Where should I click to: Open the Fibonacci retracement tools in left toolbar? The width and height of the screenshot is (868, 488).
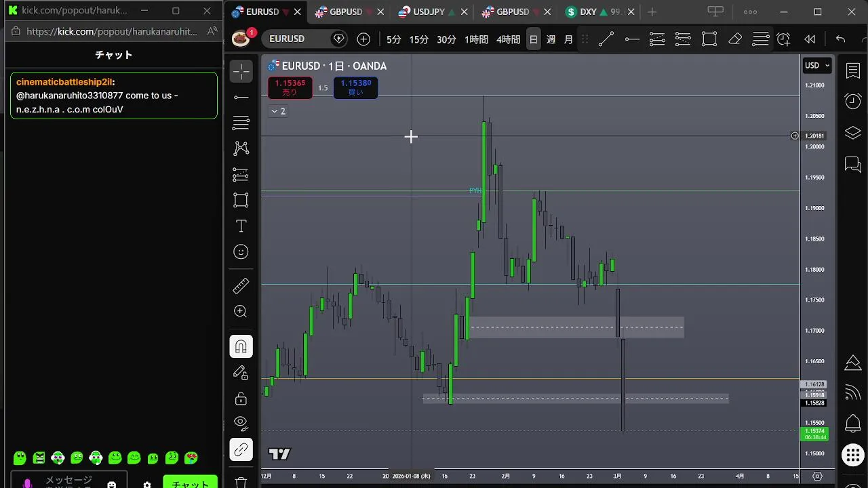(241, 123)
